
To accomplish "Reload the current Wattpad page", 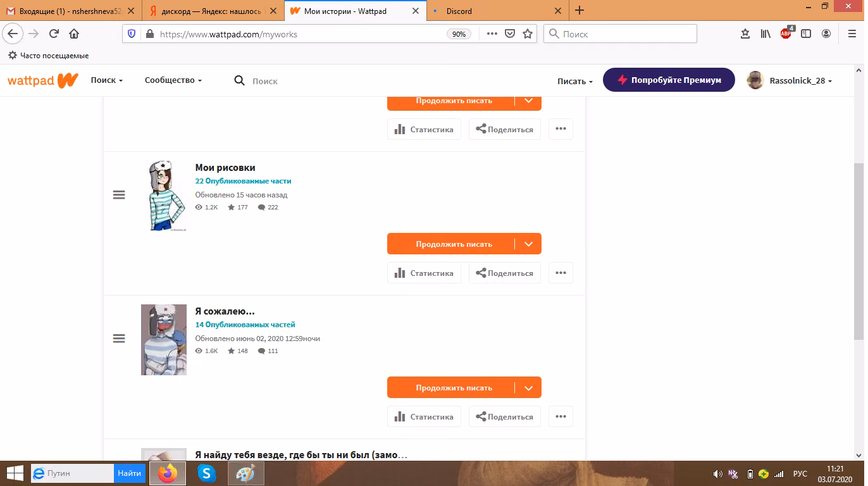I will [x=54, y=34].
